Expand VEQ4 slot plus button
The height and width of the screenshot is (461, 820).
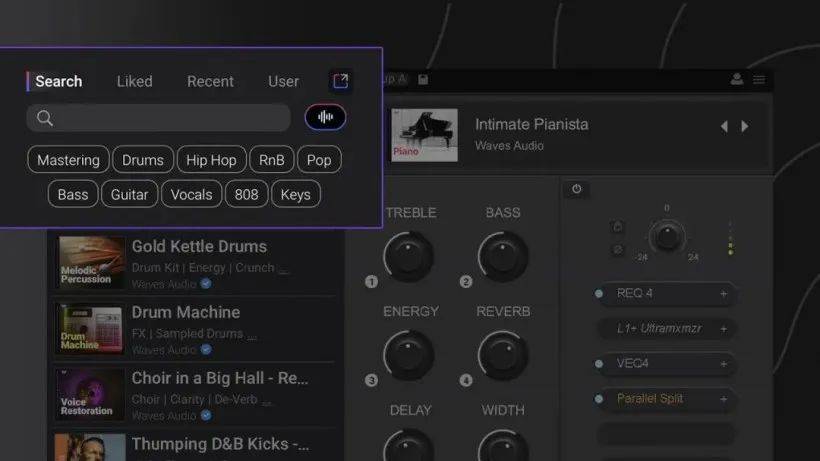click(724, 364)
